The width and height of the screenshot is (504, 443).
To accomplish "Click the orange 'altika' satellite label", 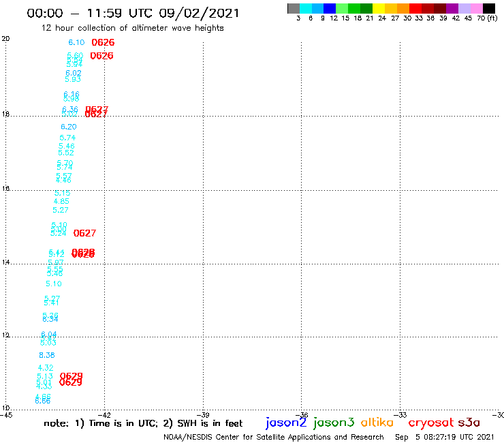I will 377,422.
